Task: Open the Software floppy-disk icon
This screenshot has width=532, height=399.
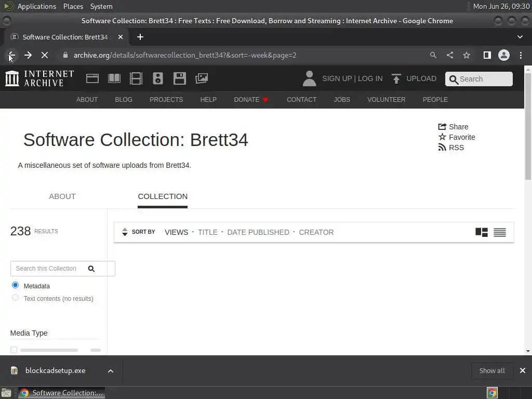Action: click(179, 78)
